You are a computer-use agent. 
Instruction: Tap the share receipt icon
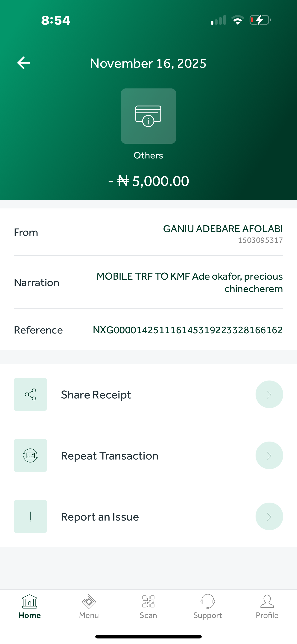(30, 394)
